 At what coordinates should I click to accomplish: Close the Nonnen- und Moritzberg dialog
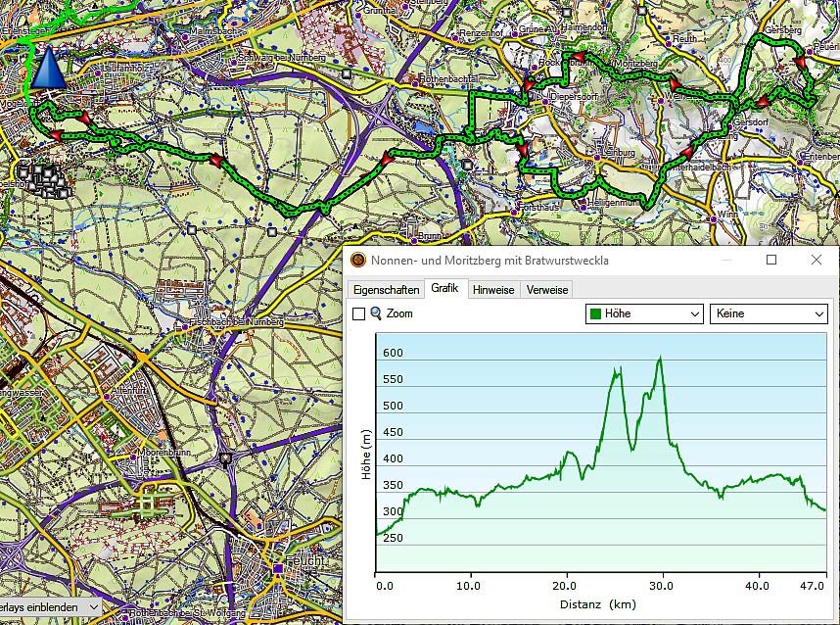pyautogui.click(x=817, y=261)
